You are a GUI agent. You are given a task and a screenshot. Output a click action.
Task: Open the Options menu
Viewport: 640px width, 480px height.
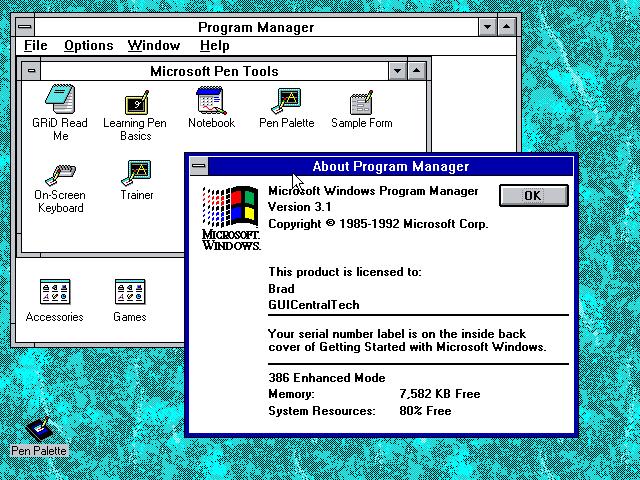tap(89, 45)
